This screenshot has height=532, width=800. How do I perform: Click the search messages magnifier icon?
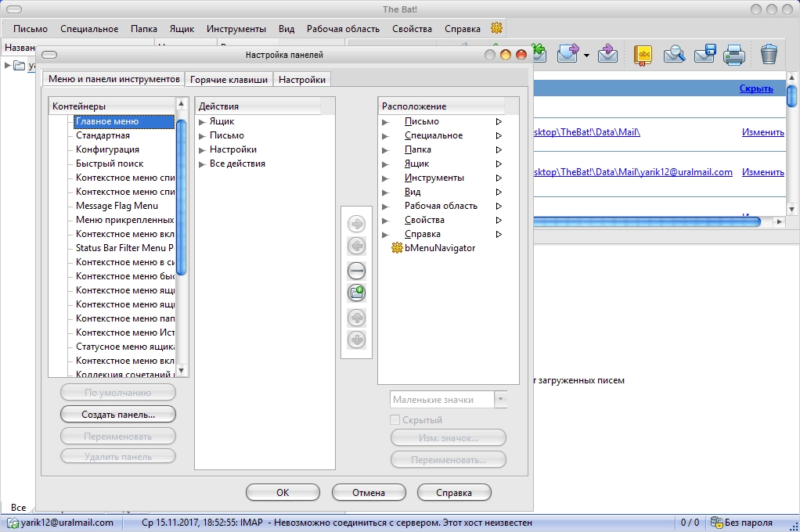point(674,54)
